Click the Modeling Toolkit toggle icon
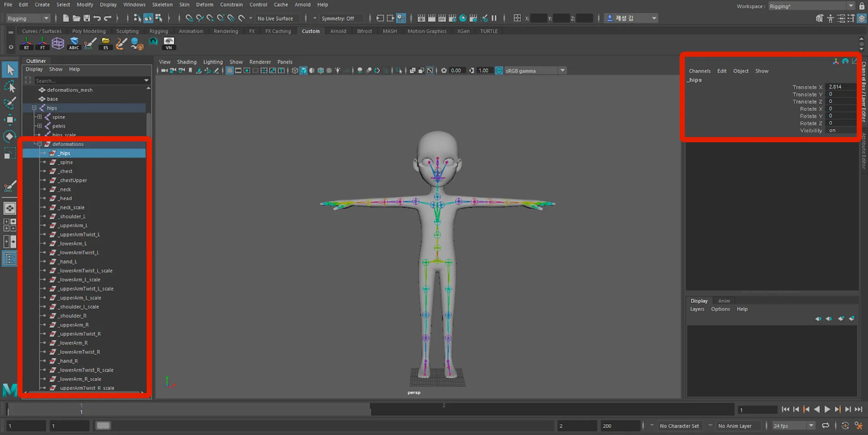The image size is (868, 435). [819, 18]
